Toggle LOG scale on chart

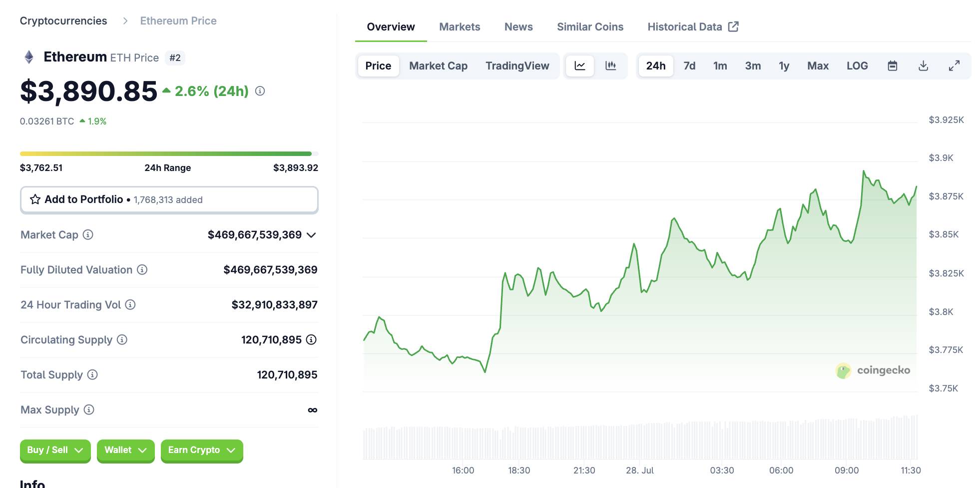857,65
